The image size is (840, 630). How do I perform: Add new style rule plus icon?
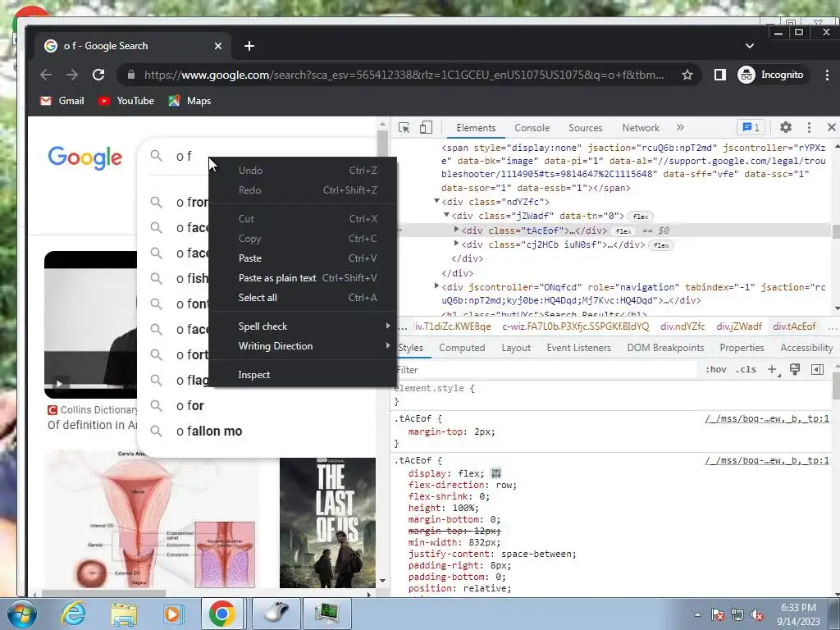click(773, 370)
